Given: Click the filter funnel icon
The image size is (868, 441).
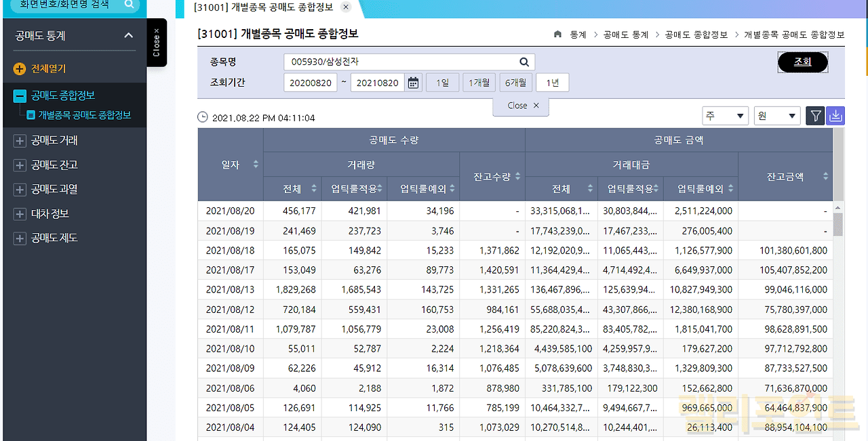Looking at the screenshot, I should tap(815, 117).
